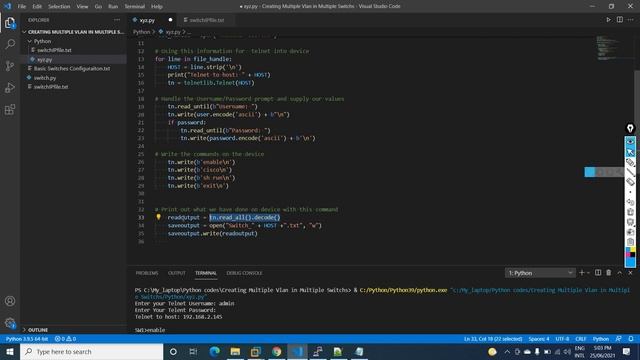Open the Explorer view in activity bar

[10, 23]
